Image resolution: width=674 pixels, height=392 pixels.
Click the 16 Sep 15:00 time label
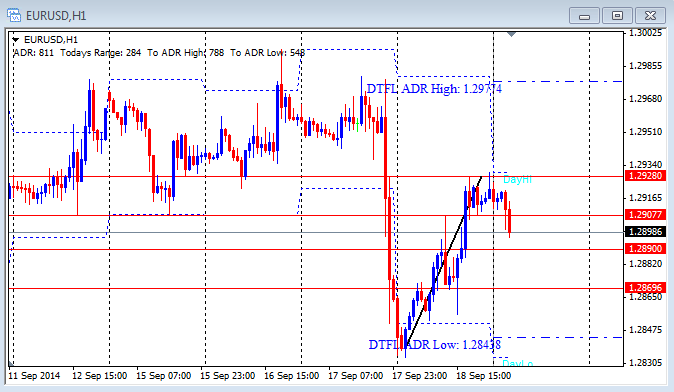(292, 376)
